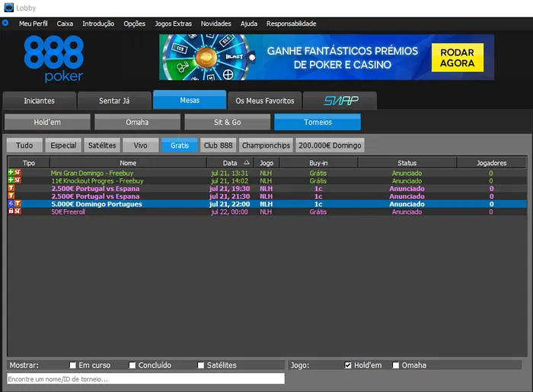
Task: Click the T icon of the 21:30 Portugal vs Espana
Action: [11, 196]
